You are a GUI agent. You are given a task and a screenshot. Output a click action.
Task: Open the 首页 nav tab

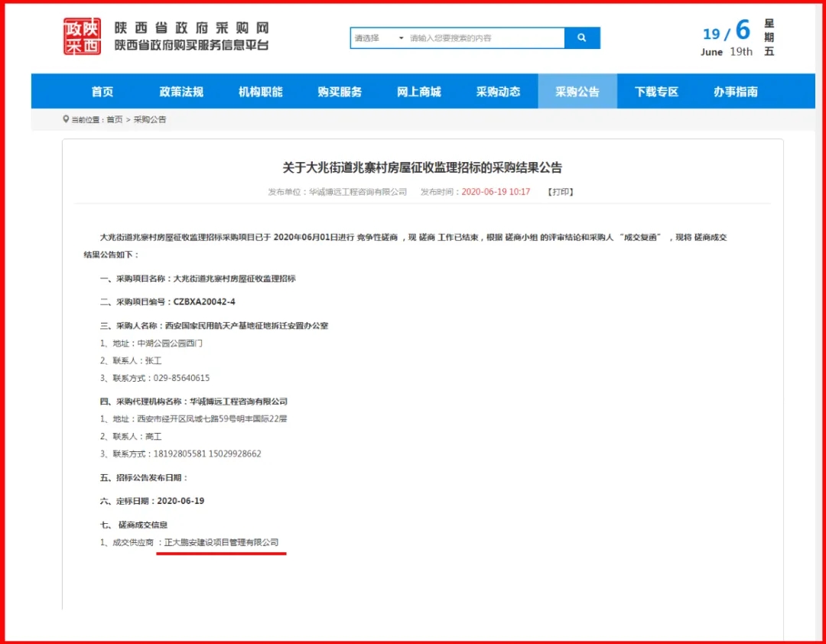(x=102, y=92)
